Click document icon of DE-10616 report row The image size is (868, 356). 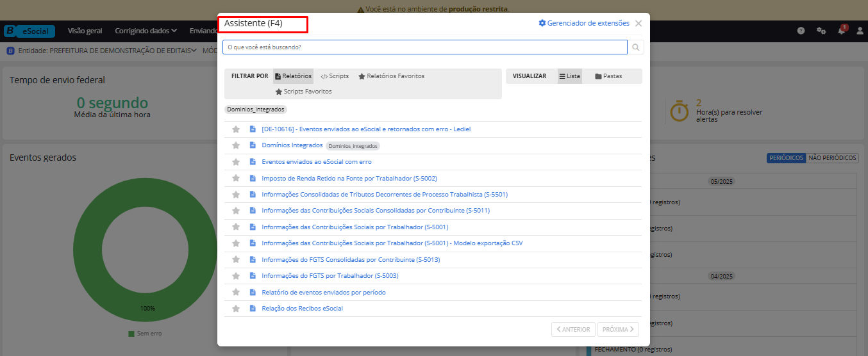point(253,129)
